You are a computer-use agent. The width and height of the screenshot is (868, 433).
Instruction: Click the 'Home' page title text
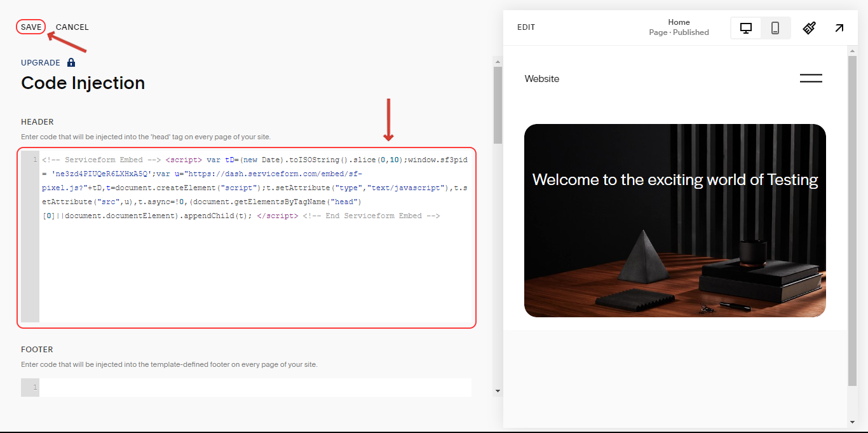tap(679, 22)
